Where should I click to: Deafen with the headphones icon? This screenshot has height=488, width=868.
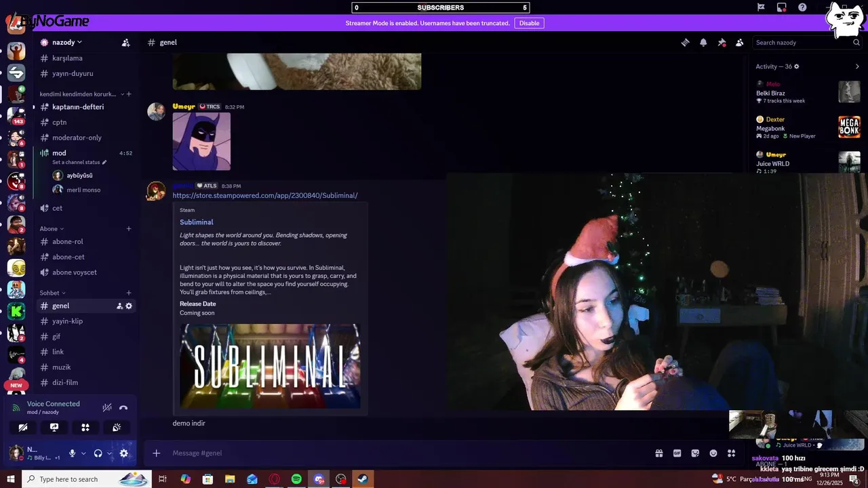[98, 453]
